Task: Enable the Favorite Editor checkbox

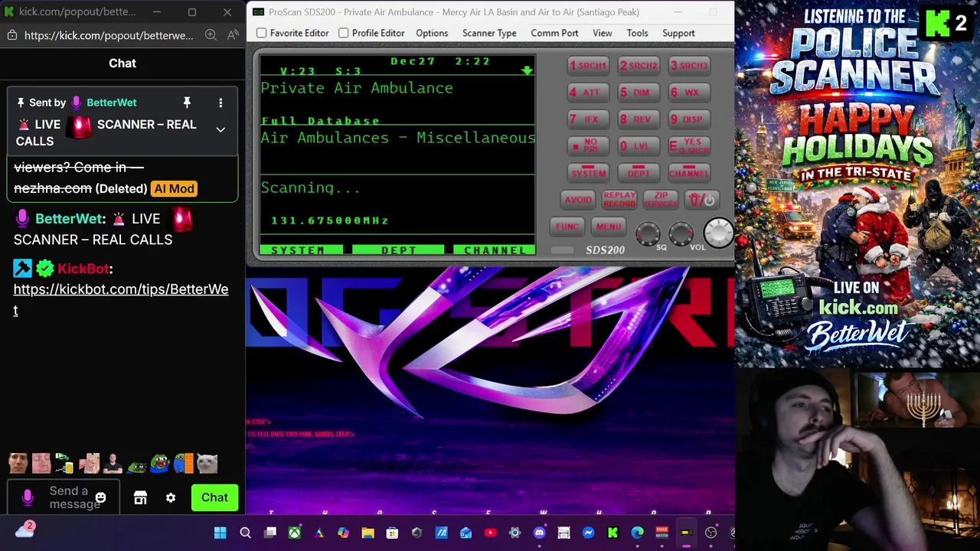Action: click(262, 33)
